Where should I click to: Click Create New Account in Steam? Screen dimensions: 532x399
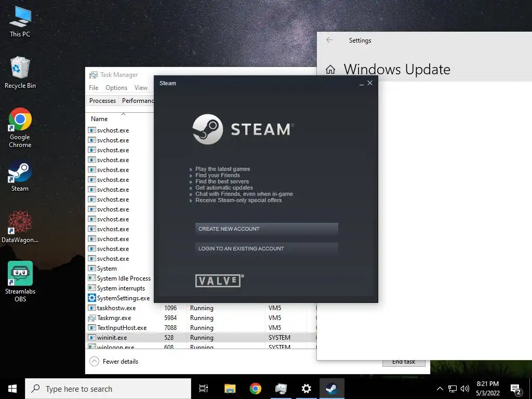(267, 229)
